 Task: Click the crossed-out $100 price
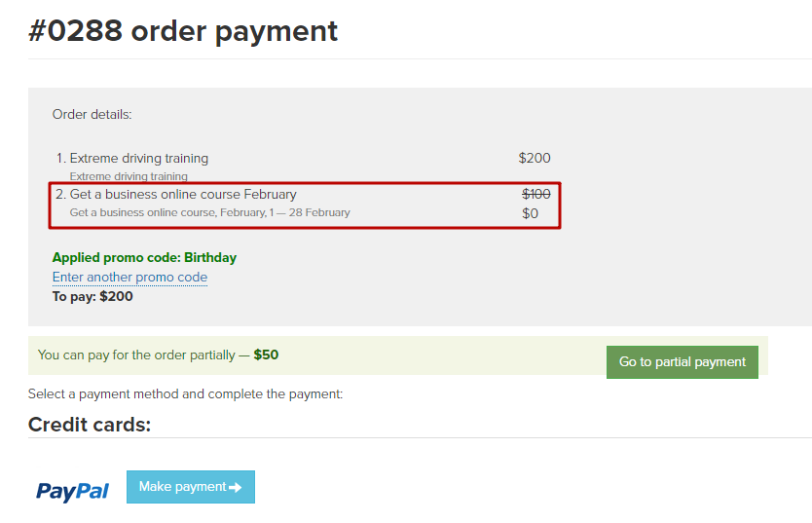[x=535, y=195]
